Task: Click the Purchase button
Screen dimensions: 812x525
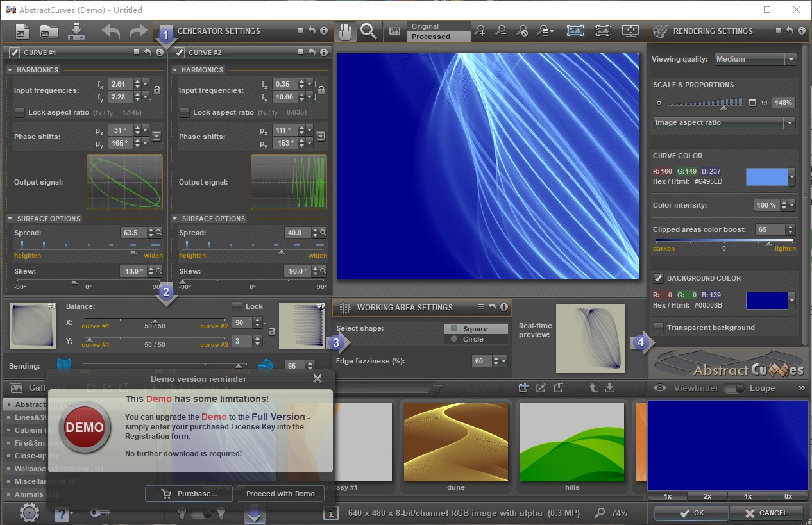Action: click(x=189, y=494)
